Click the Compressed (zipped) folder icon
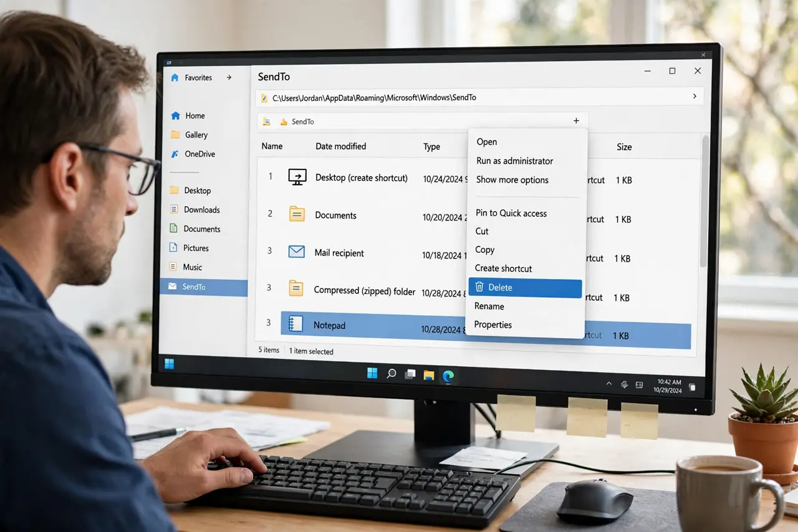The height and width of the screenshot is (532, 798). coord(296,288)
